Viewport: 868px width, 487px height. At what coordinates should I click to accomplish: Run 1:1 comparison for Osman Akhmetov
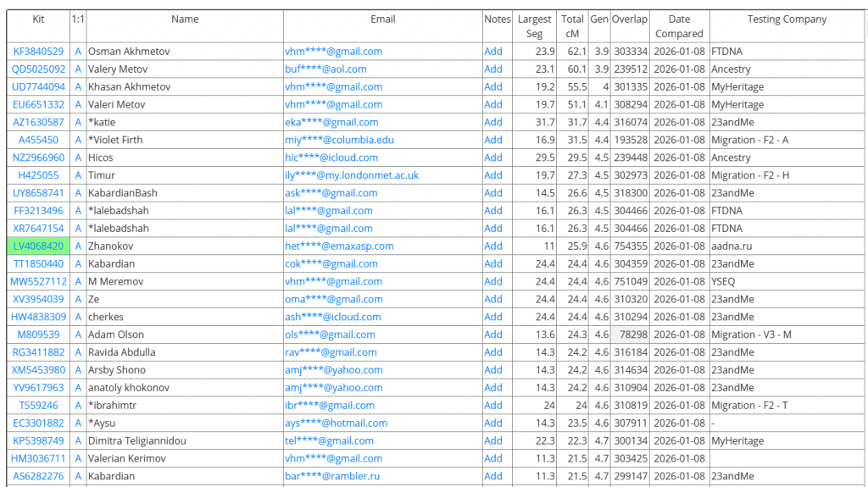[78, 52]
